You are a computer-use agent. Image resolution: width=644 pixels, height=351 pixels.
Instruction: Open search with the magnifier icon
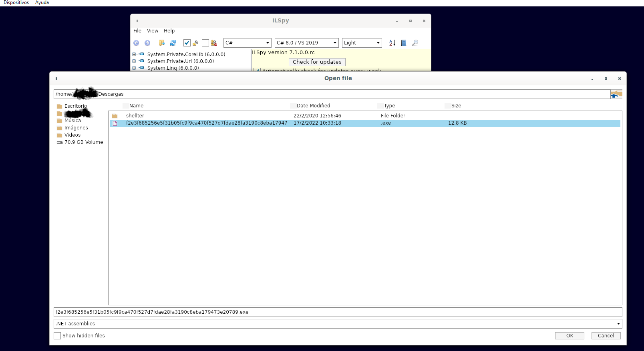[x=415, y=43]
